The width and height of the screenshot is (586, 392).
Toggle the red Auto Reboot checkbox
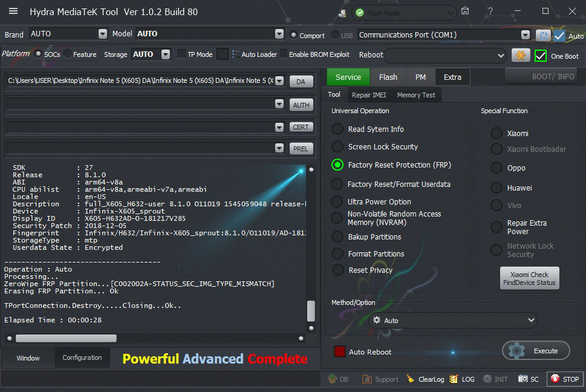[339, 351]
